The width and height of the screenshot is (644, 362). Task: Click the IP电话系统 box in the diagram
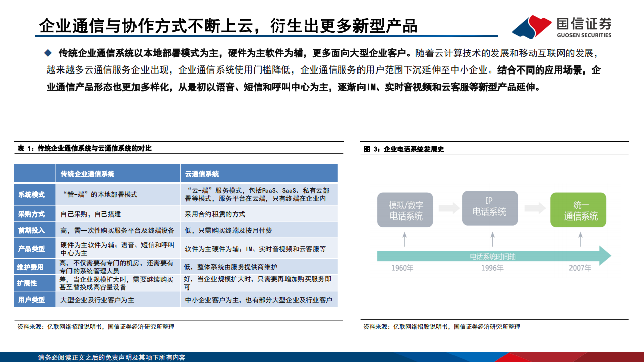pyautogui.click(x=490, y=208)
